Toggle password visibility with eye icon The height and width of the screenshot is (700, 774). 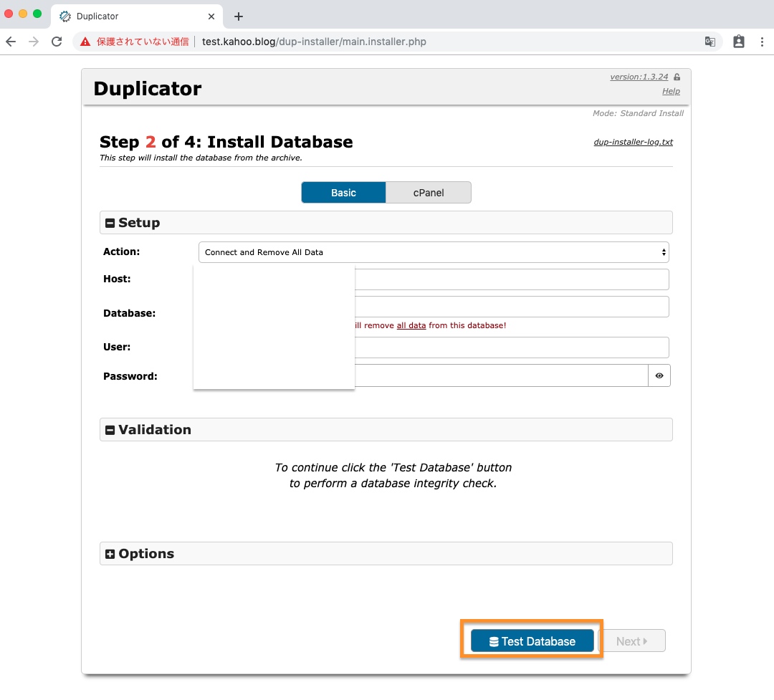point(659,375)
